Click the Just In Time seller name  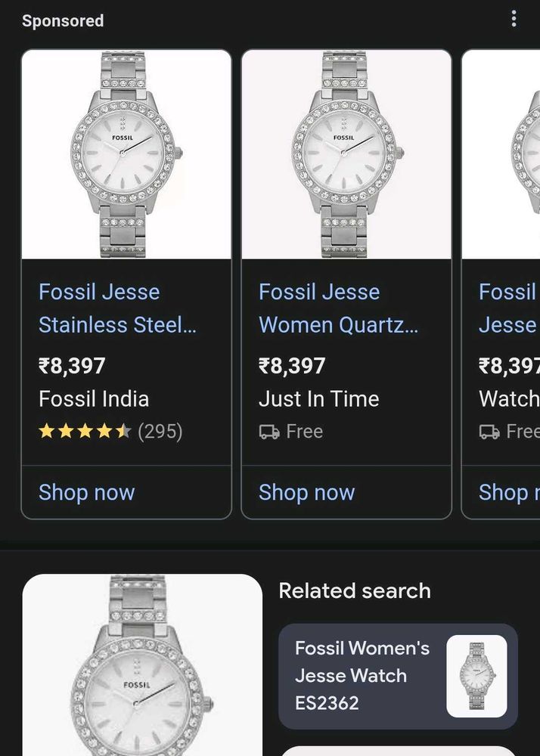[x=318, y=398]
